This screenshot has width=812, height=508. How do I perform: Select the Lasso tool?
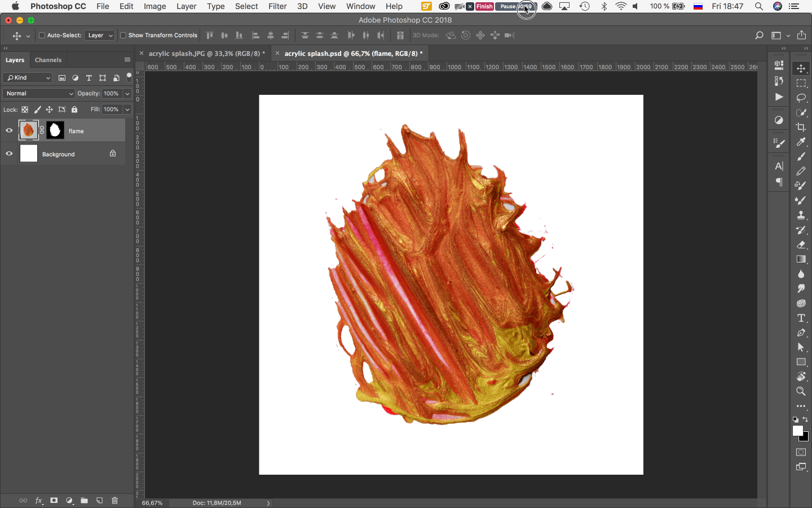click(801, 98)
